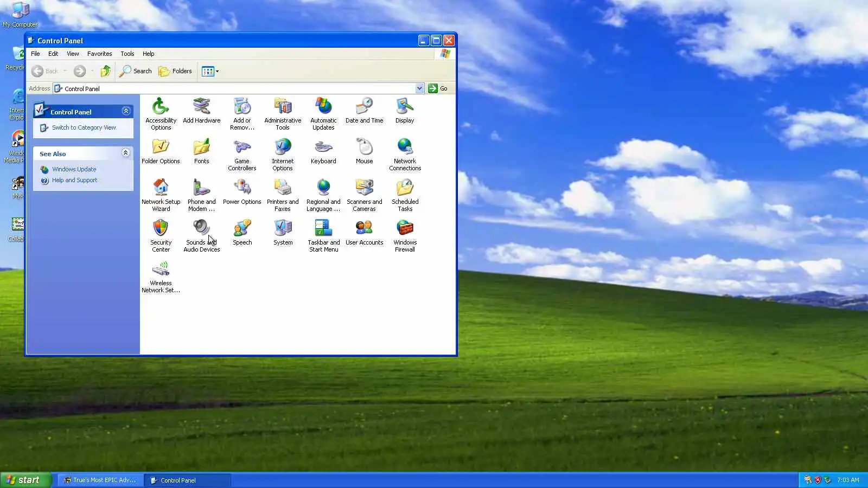Click the system tray clock
The image size is (868, 488).
[848, 480]
